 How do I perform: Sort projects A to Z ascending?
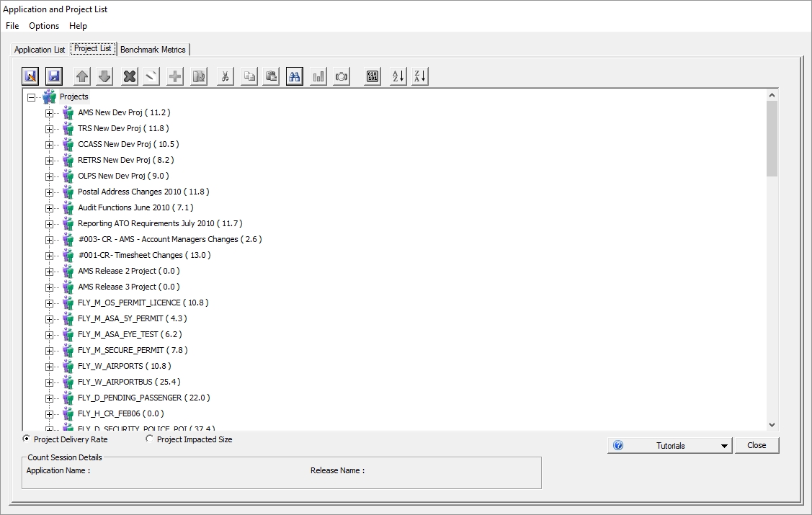click(398, 76)
